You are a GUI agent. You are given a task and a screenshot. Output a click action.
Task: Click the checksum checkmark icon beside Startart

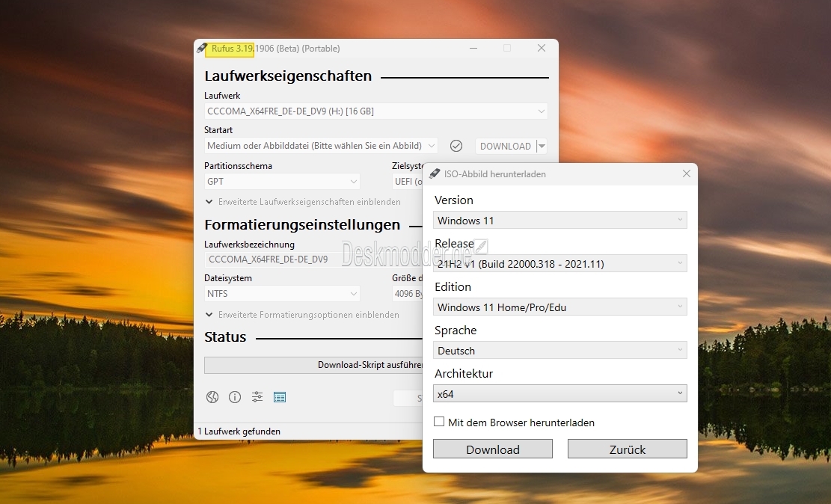[x=456, y=146]
